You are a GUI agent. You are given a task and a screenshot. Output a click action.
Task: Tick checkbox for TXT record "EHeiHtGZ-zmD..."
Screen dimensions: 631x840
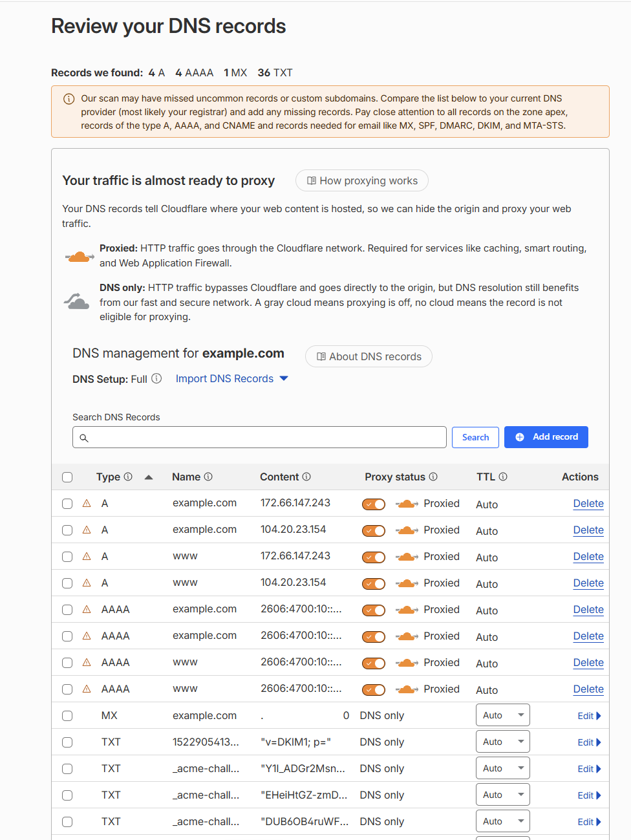67,795
